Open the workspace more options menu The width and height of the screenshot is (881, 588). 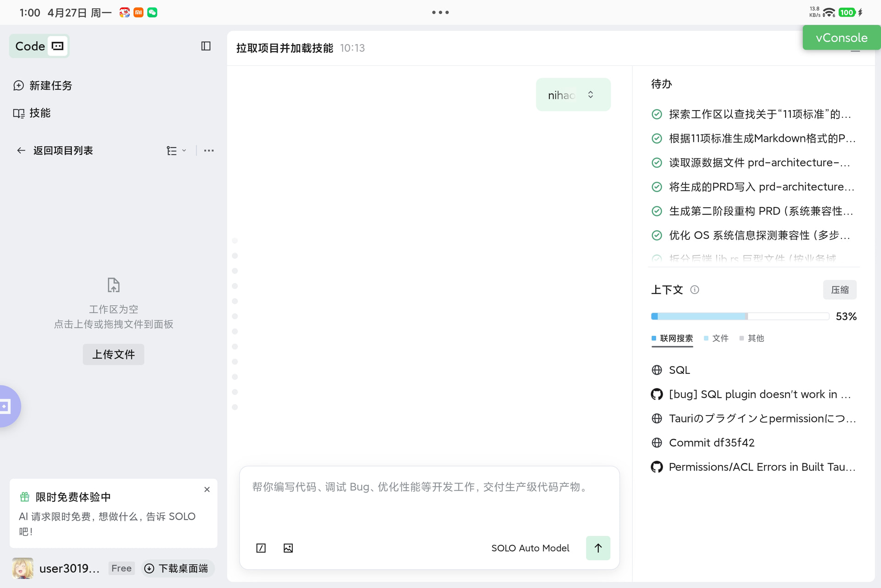click(209, 150)
